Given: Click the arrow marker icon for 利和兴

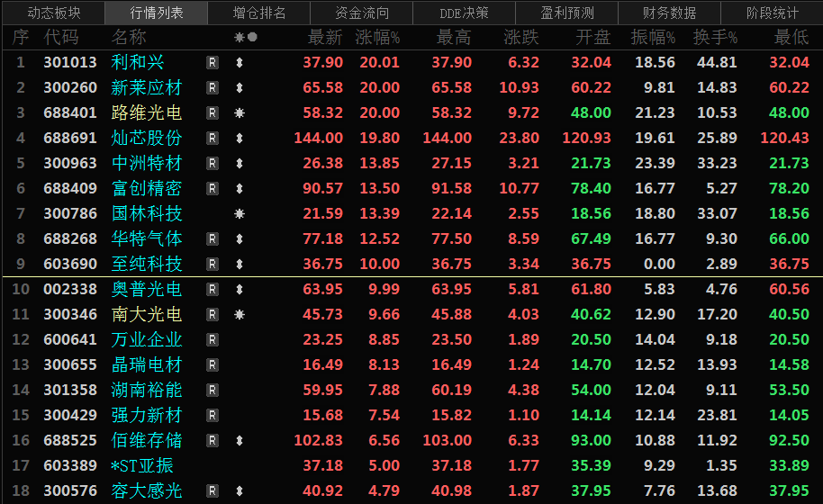Looking at the screenshot, I should click(x=240, y=63).
